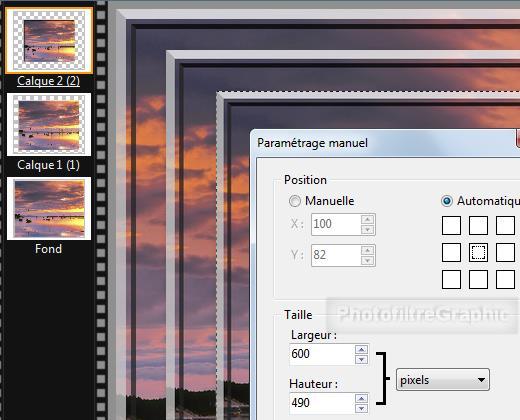Click into the Largeur field showing 600

(x=322, y=354)
